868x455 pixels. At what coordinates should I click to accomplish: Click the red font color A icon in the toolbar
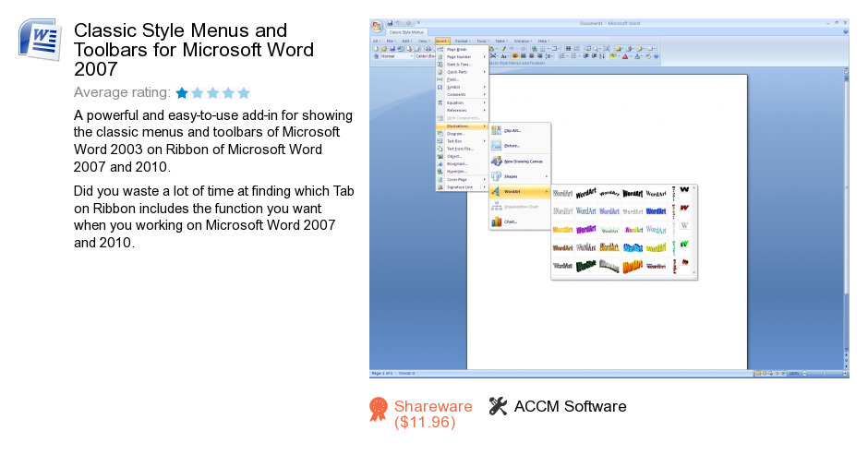pos(625,56)
